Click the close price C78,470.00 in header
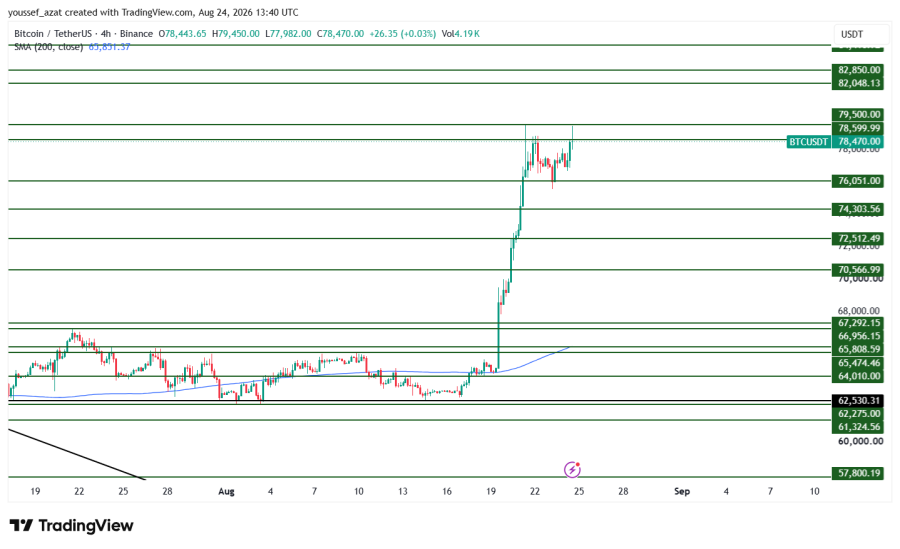 coord(340,34)
